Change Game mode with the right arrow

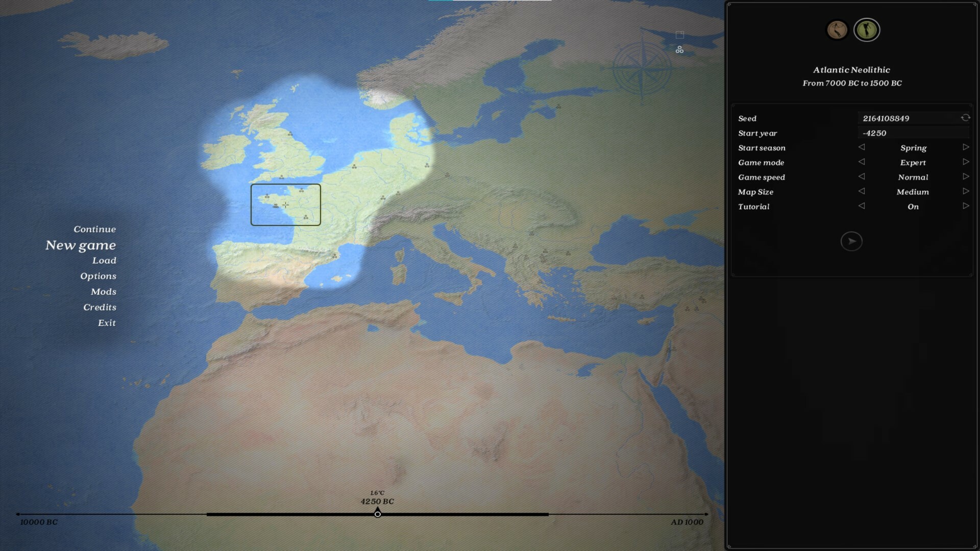[966, 162]
